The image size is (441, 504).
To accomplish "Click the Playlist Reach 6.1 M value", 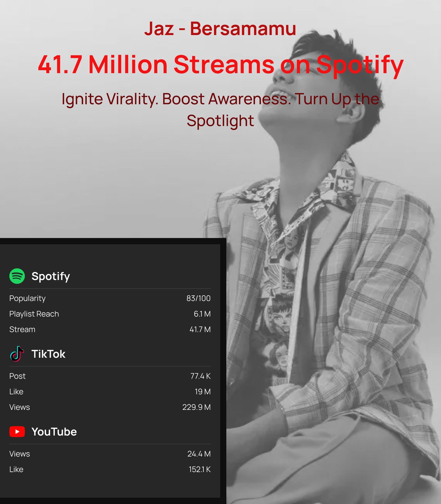I will tap(202, 314).
